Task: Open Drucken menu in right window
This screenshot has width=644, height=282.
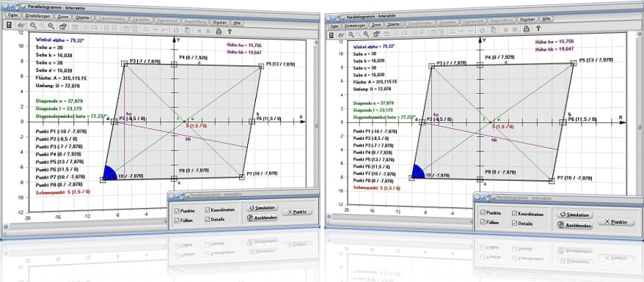Action: [x=527, y=19]
